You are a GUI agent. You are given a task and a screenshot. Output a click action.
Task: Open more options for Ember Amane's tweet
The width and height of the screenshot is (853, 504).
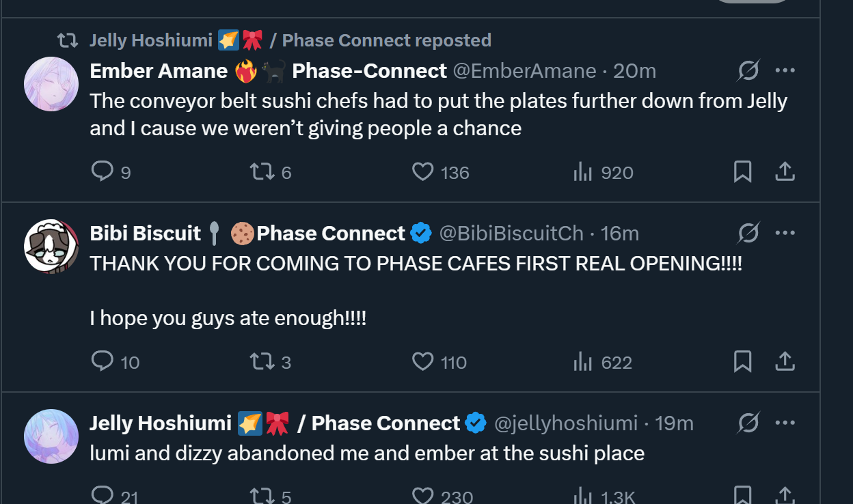click(785, 70)
